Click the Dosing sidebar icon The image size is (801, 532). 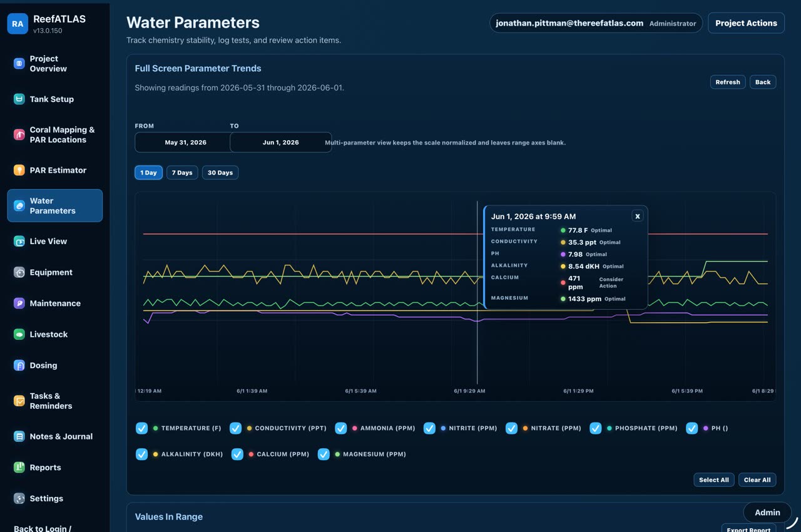click(19, 366)
